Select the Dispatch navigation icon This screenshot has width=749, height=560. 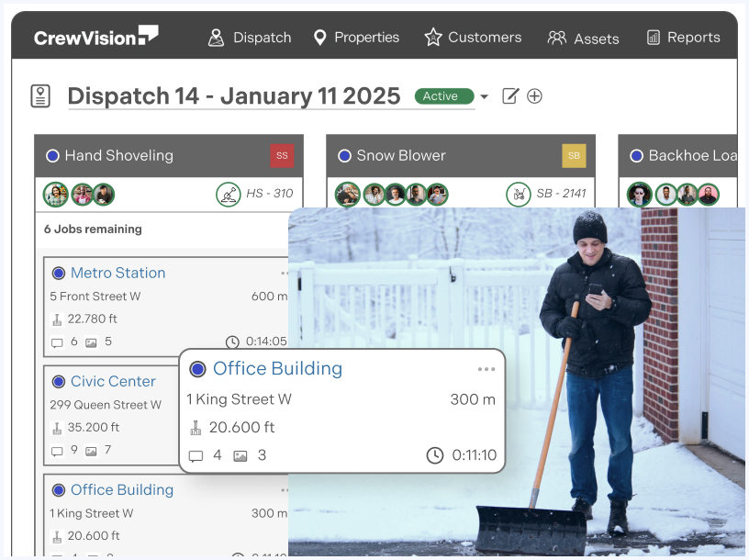pos(217,38)
